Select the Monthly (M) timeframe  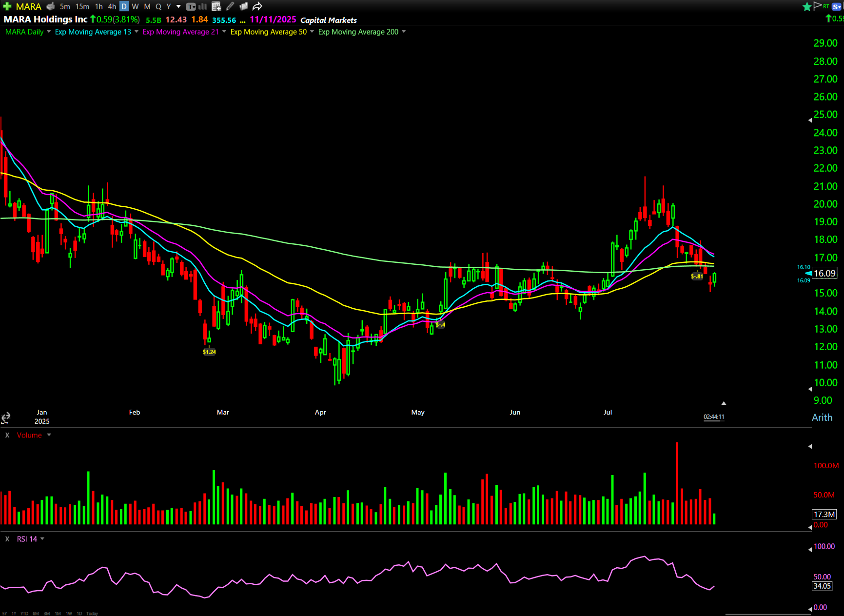coord(147,6)
